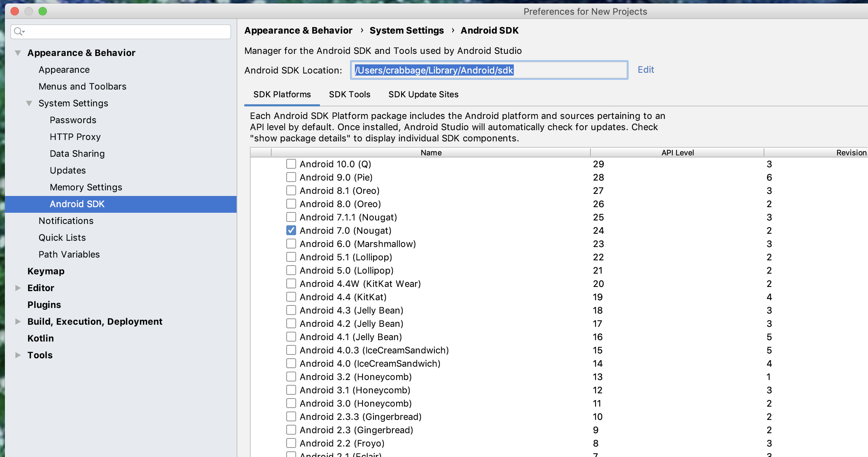This screenshot has height=457, width=868.
Task: Click the red close window button
Action: pos(15,11)
